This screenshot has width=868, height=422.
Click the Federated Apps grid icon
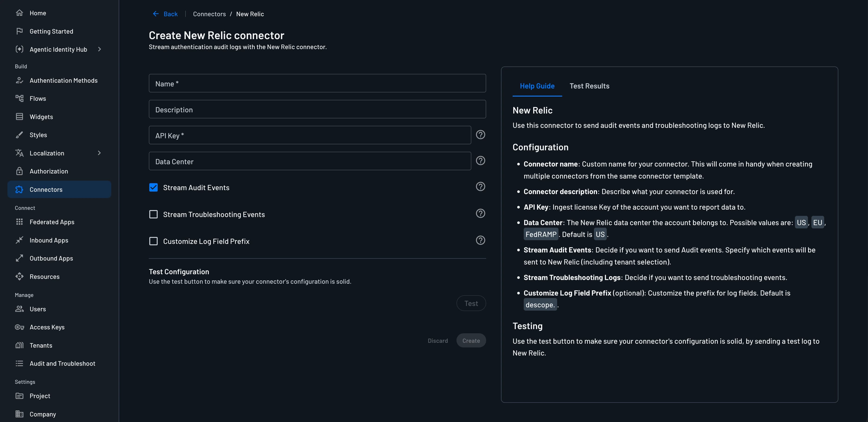[19, 222]
